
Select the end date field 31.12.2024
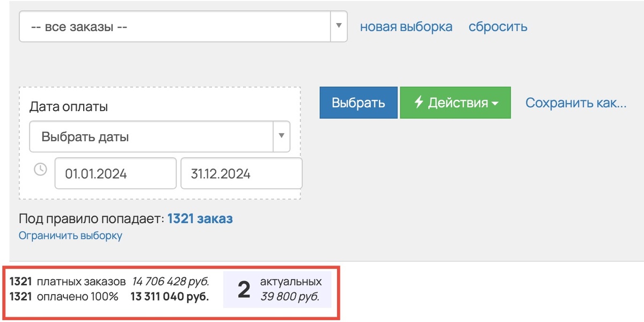tap(241, 173)
